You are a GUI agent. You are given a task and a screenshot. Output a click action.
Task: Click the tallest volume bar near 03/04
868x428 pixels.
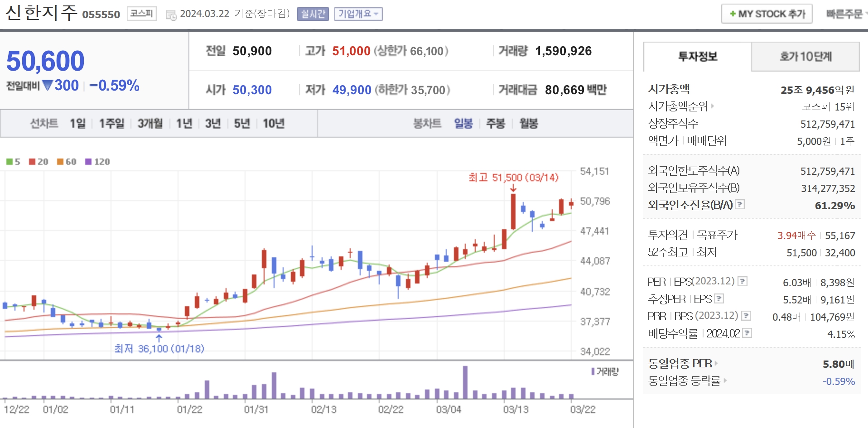point(465,382)
